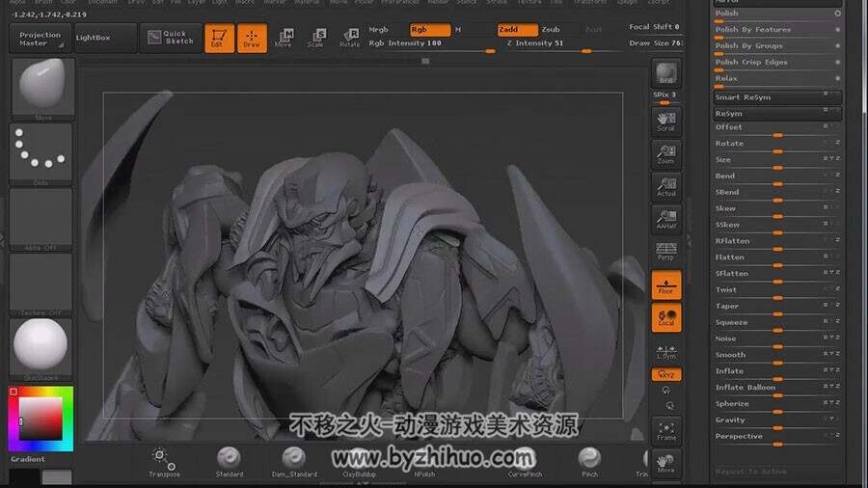Image resolution: width=868 pixels, height=488 pixels.
Task: Open Projection Master
Action: (x=40, y=39)
